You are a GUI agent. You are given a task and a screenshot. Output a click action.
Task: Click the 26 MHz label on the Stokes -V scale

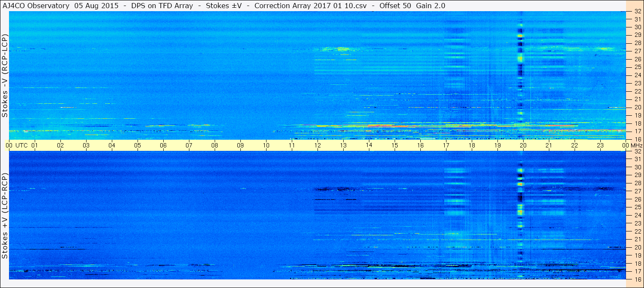point(638,59)
